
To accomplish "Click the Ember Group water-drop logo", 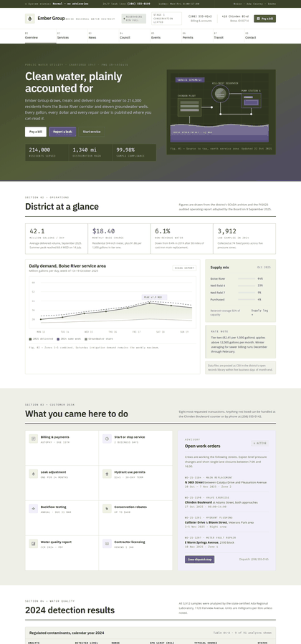I will coord(30,19).
